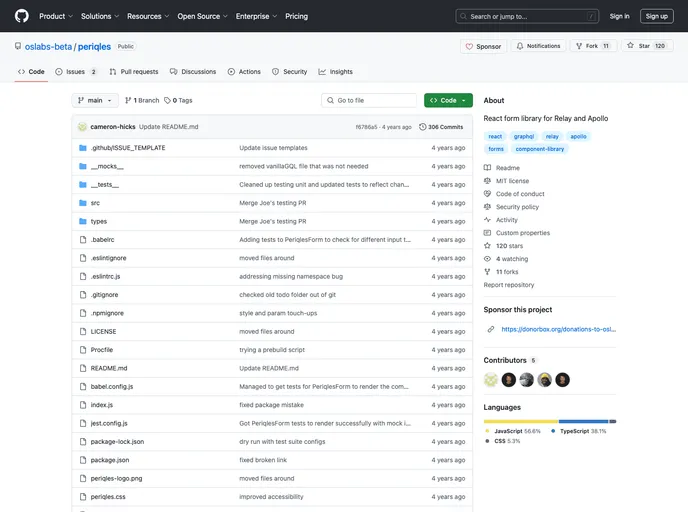Screen dimensions: 688x512
Task: Switch to the Pull requests tab
Action: tap(134, 72)
